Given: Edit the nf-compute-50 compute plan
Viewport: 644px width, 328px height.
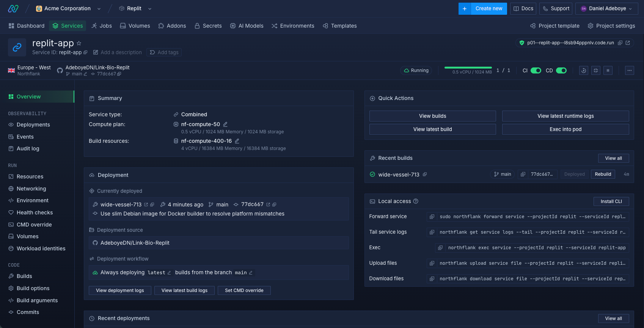Looking at the screenshot, I should pyautogui.click(x=225, y=124).
